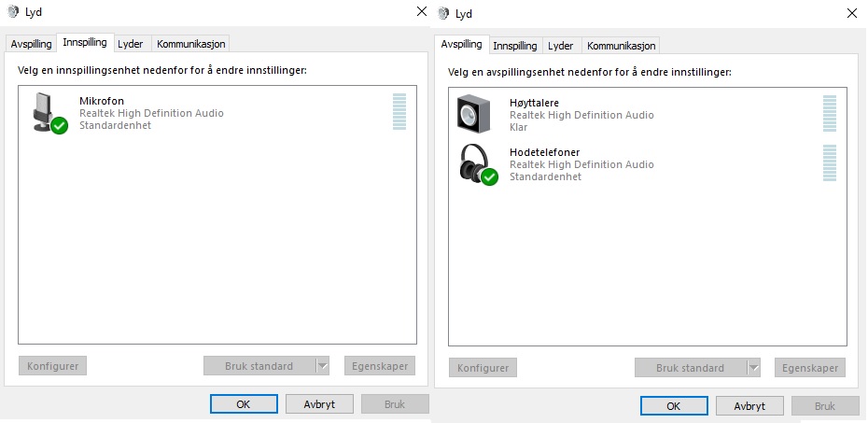Click Bruk apply button in right window
The height and width of the screenshot is (423, 868).
coord(825,406)
